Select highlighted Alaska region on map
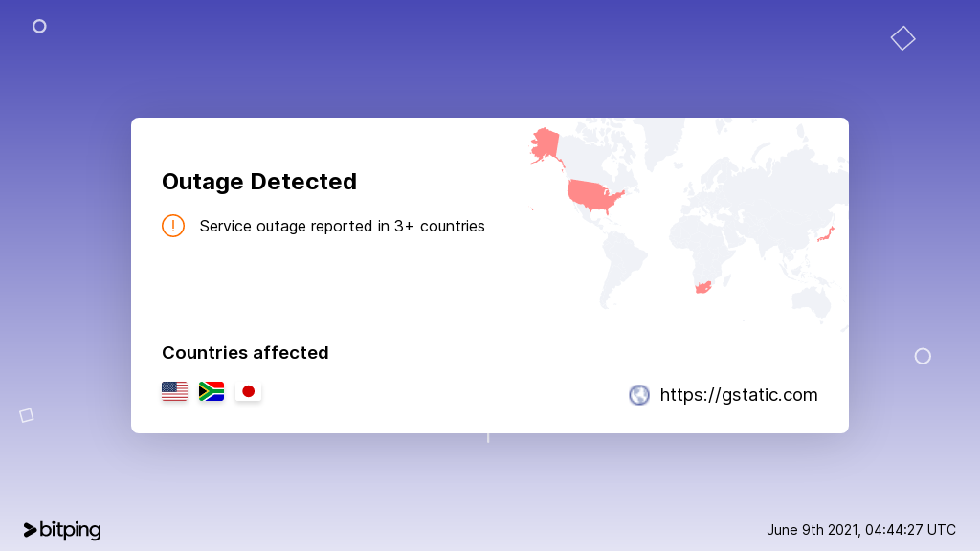Viewport: 980px width, 551px height. click(x=546, y=145)
